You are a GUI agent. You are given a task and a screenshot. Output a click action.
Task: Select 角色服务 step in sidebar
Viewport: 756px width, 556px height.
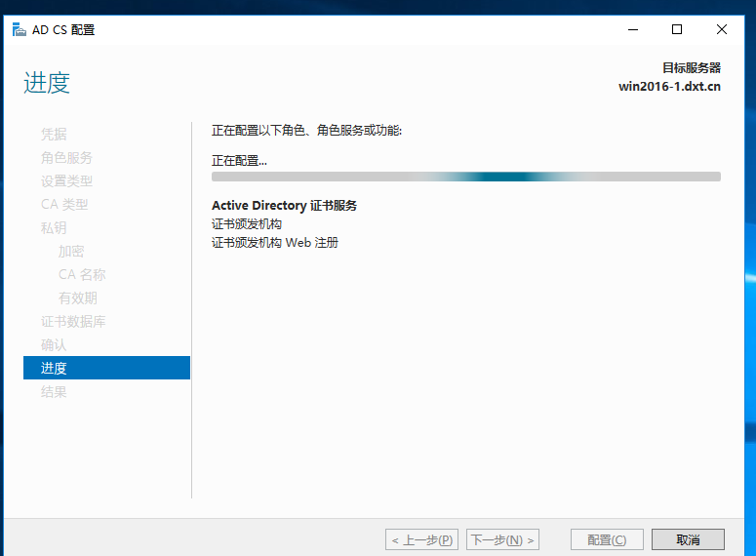66,158
